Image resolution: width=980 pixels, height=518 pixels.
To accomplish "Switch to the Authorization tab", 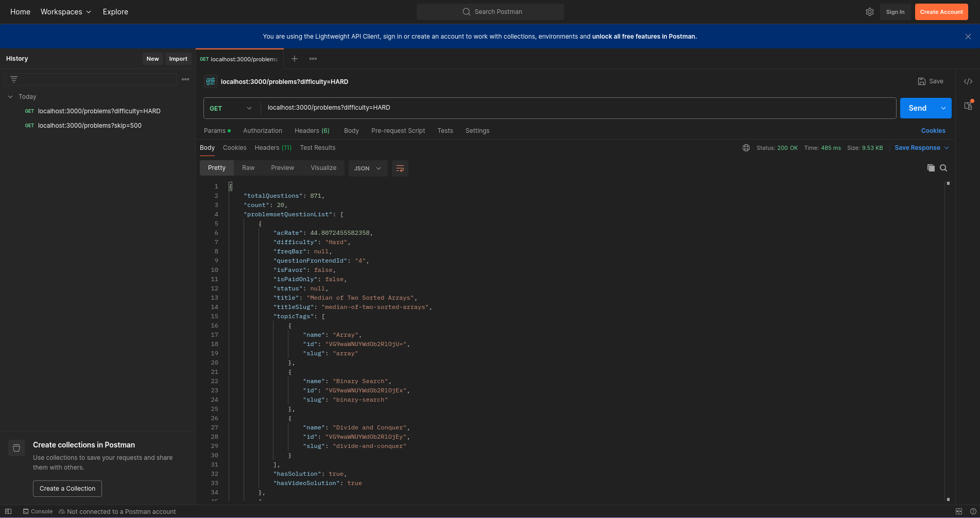I will click(263, 131).
